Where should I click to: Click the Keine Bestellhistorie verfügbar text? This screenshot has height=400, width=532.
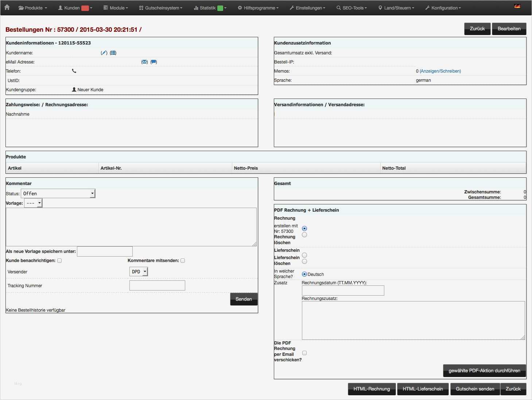[36, 310]
